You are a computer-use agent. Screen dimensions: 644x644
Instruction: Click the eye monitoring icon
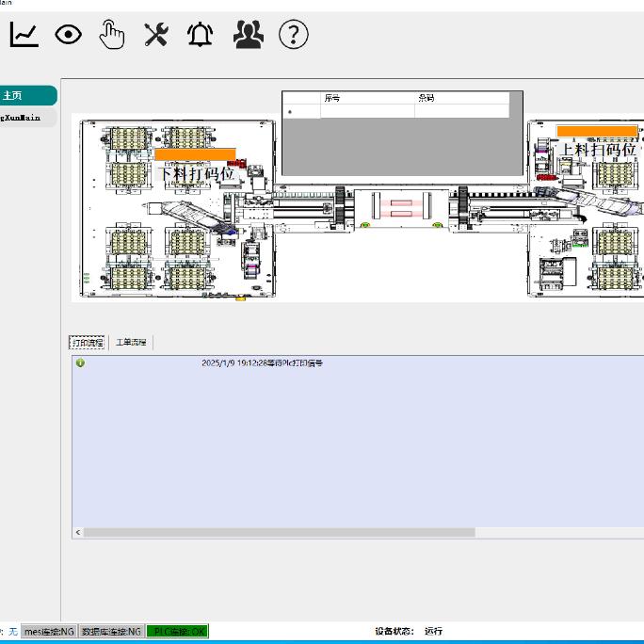click(x=68, y=35)
